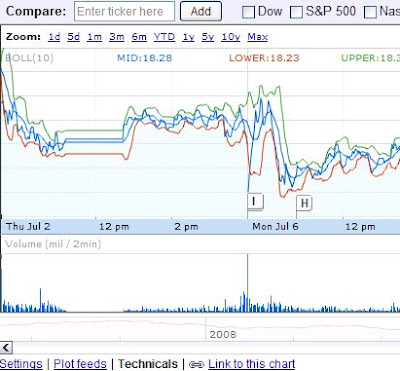Viewport: 400px width, 371px height.
Task: Click the 2 pm time label
Action: (x=186, y=227)
